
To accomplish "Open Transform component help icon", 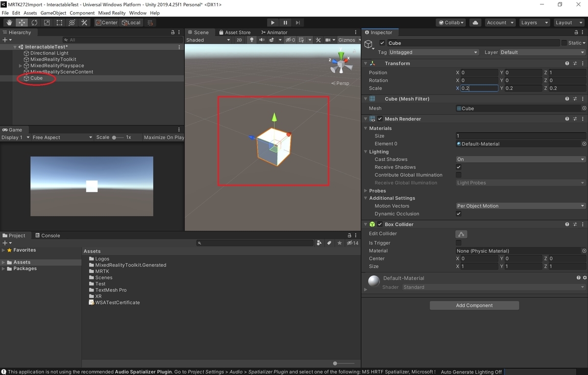I will pyautogui.click(x=567, y=63).
